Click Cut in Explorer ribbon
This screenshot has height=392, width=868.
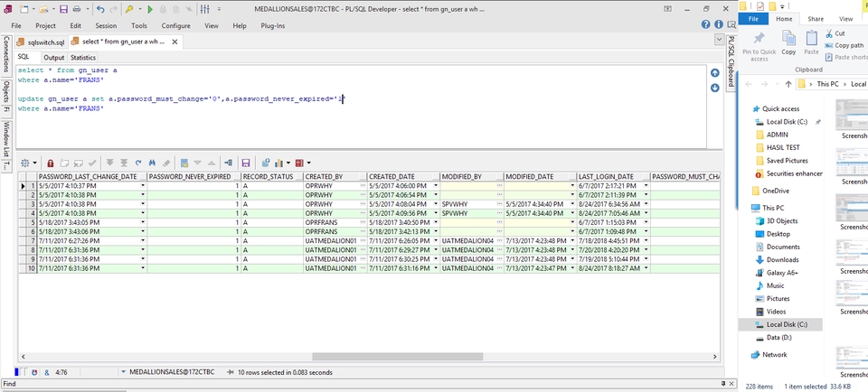tap(835, 33)
